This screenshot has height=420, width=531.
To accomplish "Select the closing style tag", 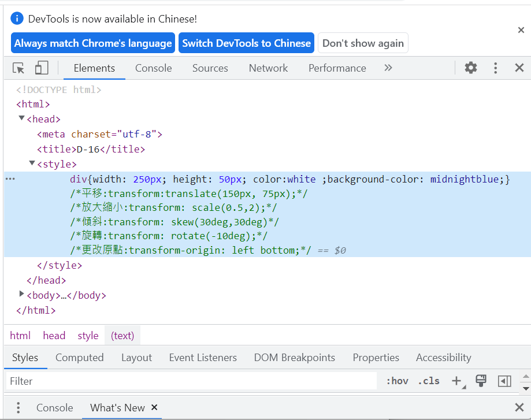I will point(60,265).
